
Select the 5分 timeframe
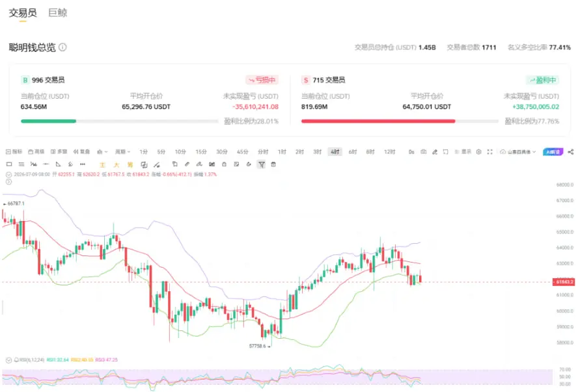pos(161,151)
